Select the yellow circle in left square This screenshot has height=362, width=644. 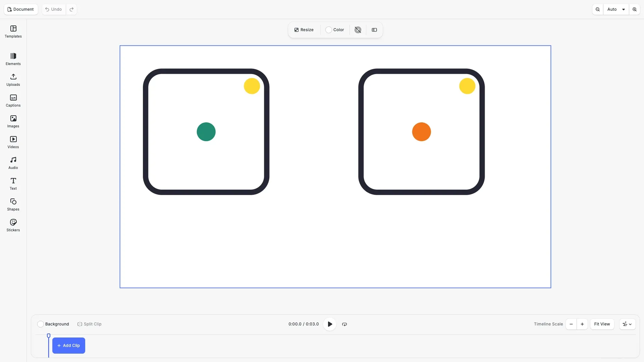(252, 86)
